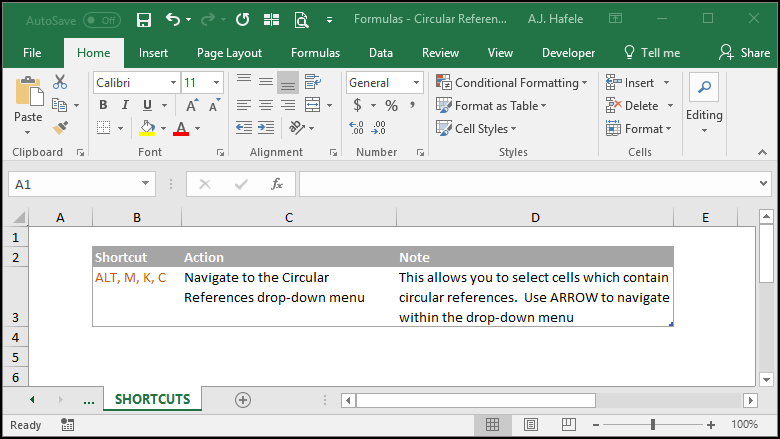Open the Cell Styles gallery
This screenshot has height=439, width=780.
click(476, 128)
